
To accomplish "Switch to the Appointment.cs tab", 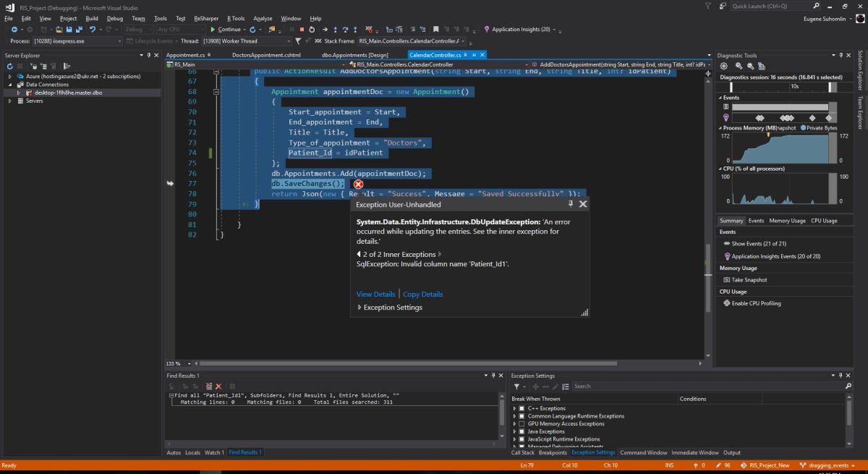I will pos(185,54).
